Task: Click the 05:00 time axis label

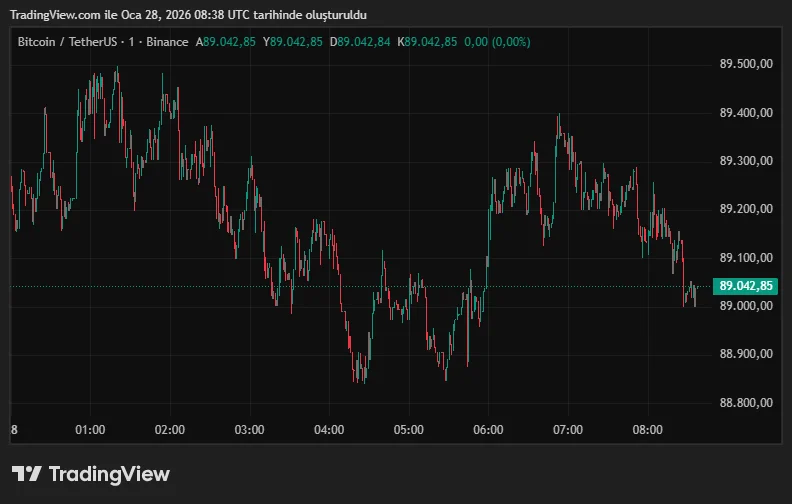Action: [408, 430]
